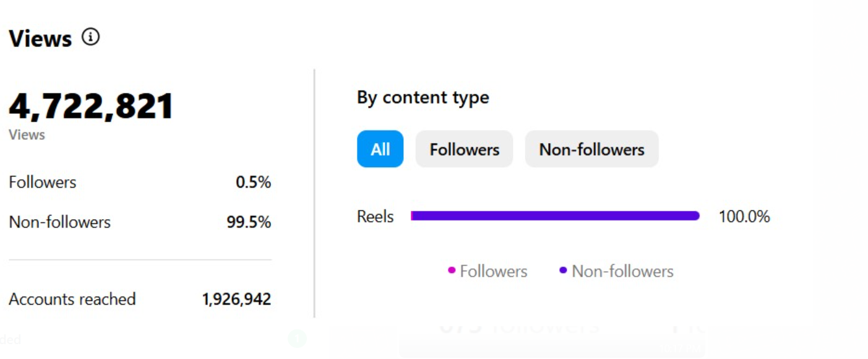Click the Followers legend label
This screenshot has width=868, height=359.
pos(494,271)
